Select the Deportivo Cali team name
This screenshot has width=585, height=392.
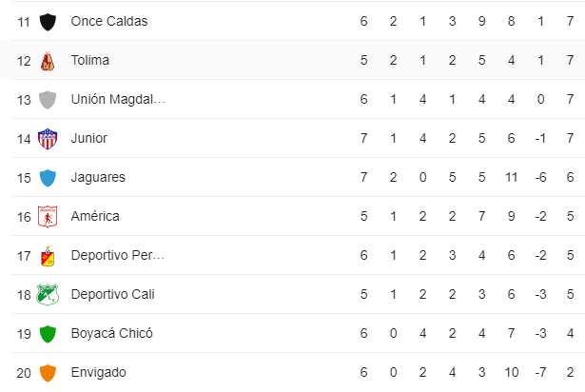click(112, 294)
